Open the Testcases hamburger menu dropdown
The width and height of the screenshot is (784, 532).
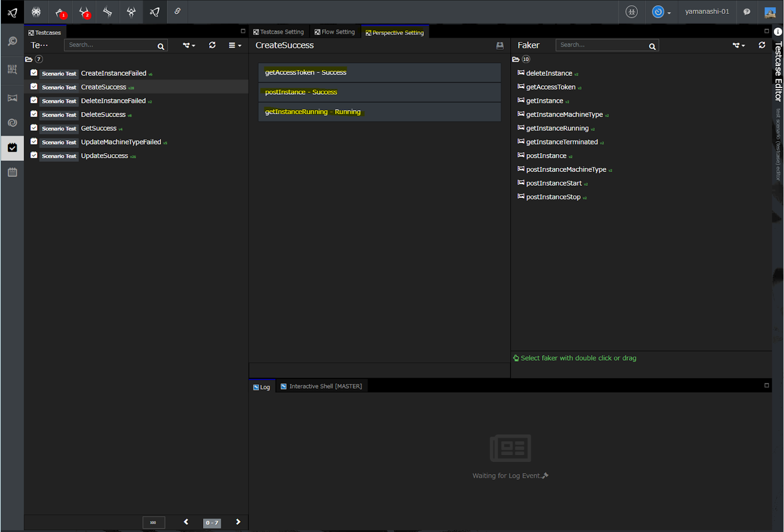pos(234,45)
